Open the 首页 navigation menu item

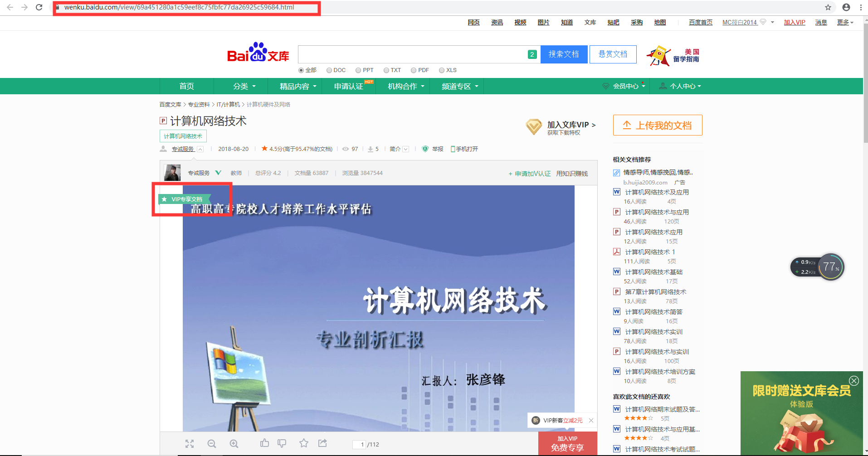[x=186, y=86]
